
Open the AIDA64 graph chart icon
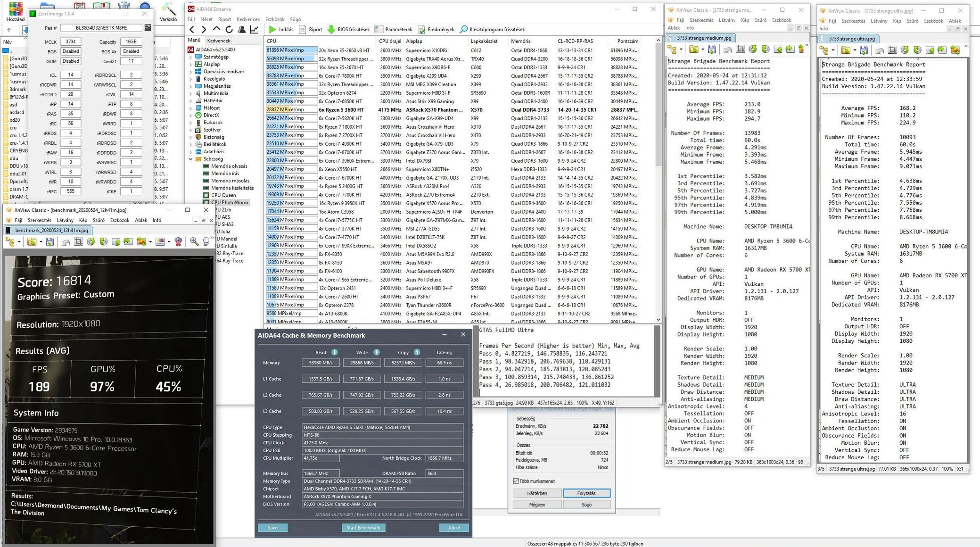[254, 29]
